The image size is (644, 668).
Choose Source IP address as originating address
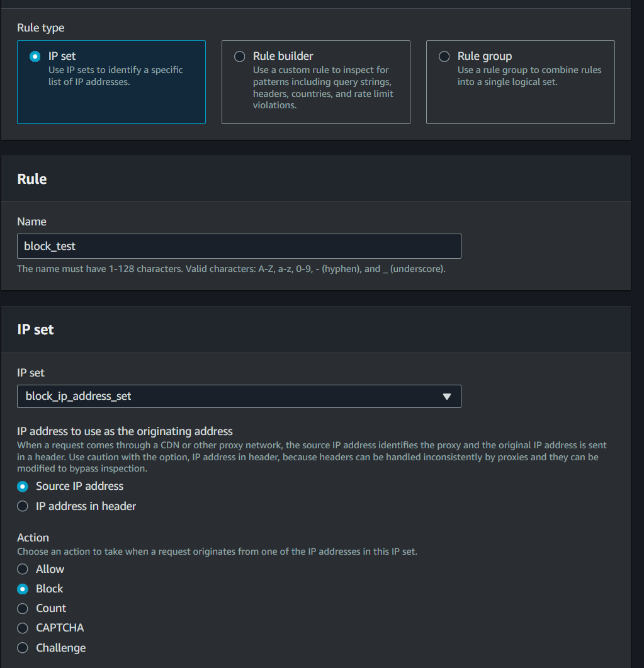coord(22,486)
